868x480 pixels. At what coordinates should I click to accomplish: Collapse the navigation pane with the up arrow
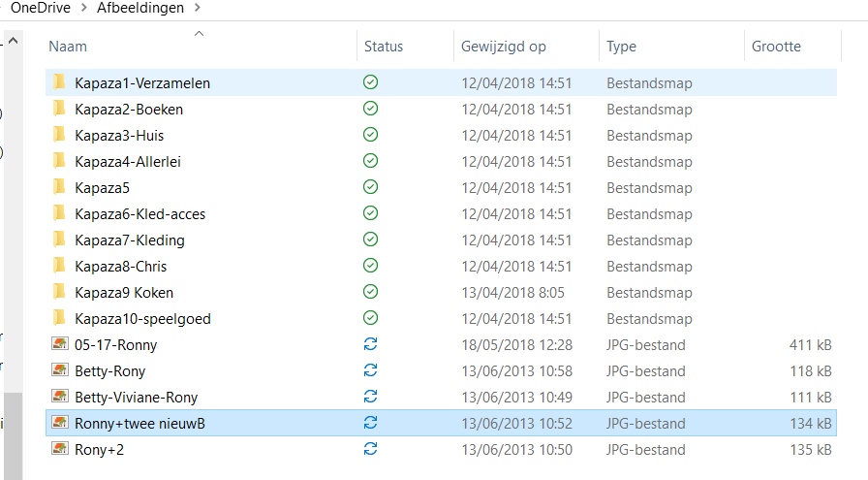14,41
